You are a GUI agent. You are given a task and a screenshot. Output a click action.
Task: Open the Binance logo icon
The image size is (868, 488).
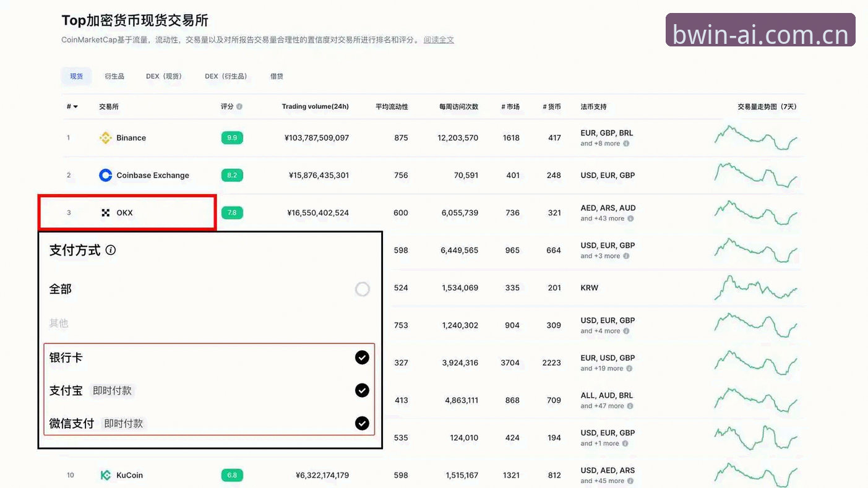click(x=106, y=138)
